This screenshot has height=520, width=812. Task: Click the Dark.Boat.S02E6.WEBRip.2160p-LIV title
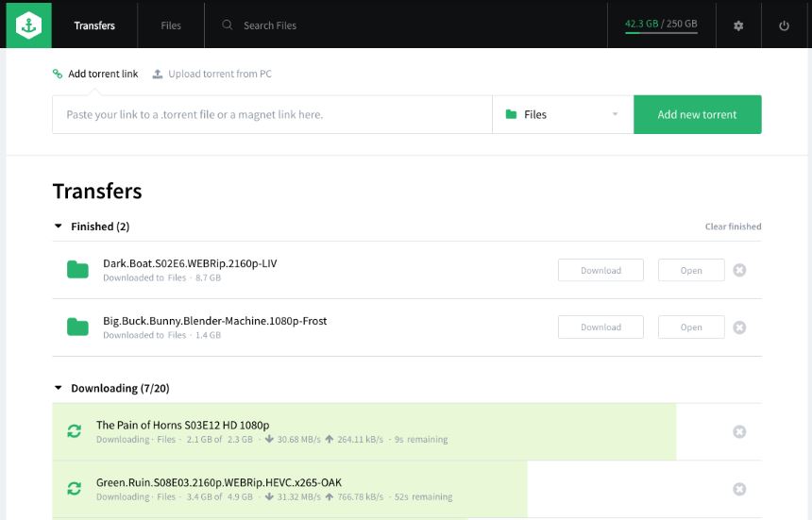(x=190, y=263)
